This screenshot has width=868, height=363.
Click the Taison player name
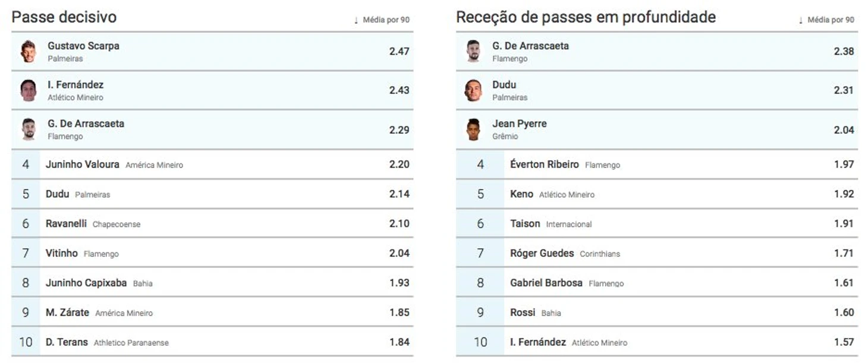(x=525, y=223)
